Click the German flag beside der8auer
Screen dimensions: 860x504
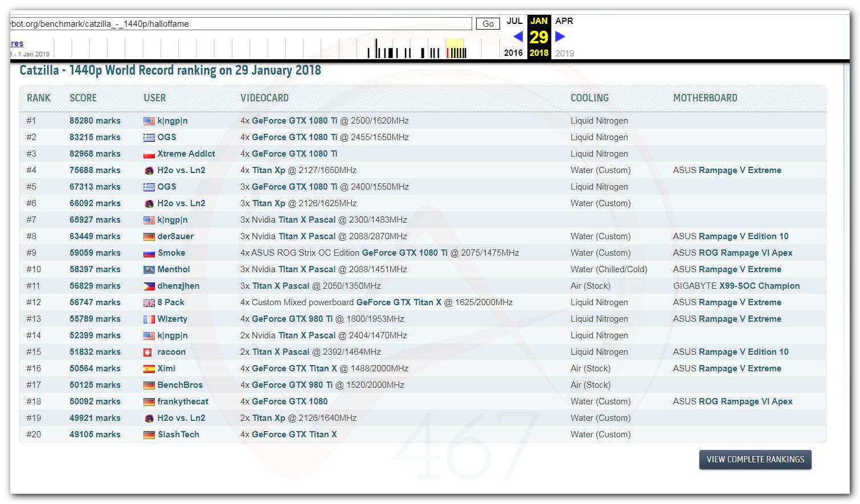pos(149,237)
